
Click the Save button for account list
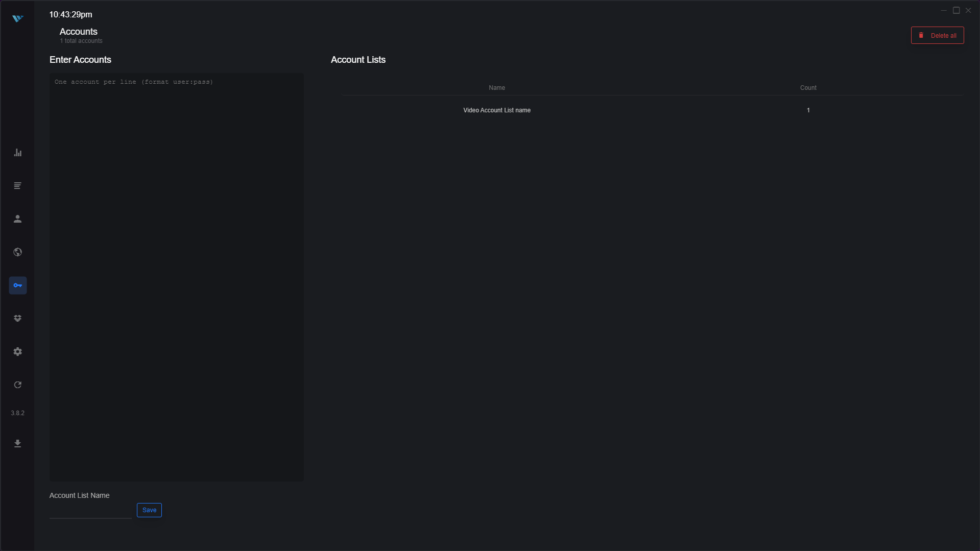click(x=149, y=510)
